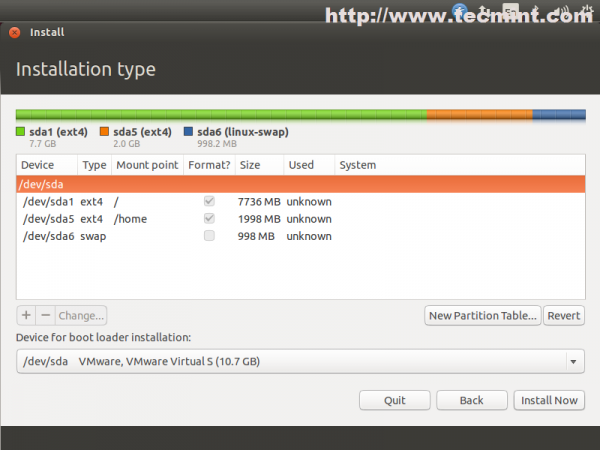Revert partition changes
The width and height of the screenshot is (600, 450).
564,315
